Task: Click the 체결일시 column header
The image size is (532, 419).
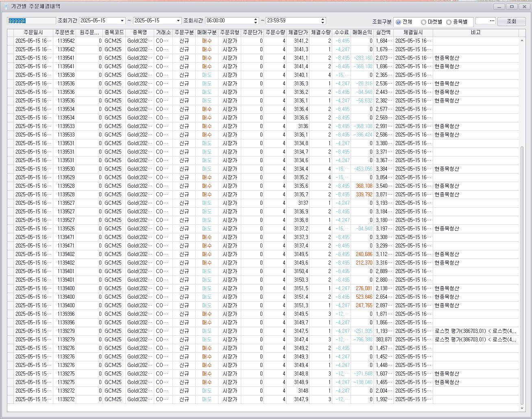Action: click(x=413, y=33)
